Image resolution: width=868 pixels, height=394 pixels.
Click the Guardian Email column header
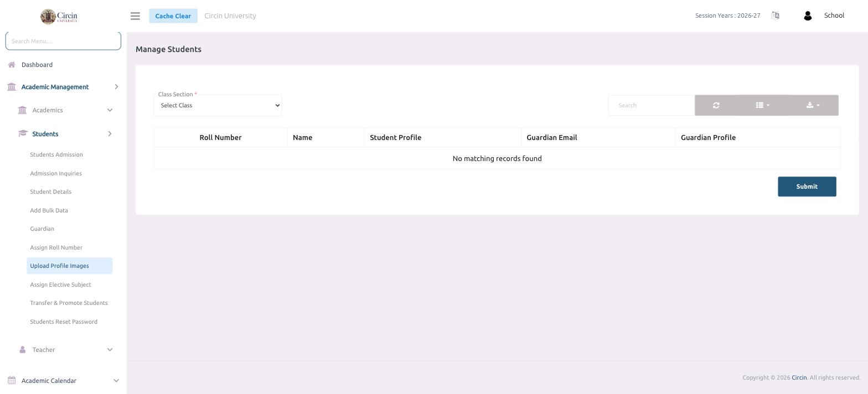coord(598,137)
